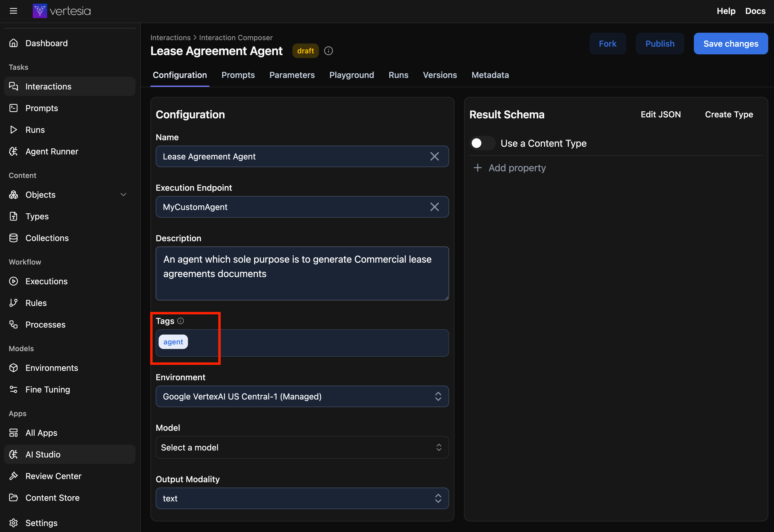The image size is (774, 532).
Task: Click the Fork button
Action: (x=607, y=44)
